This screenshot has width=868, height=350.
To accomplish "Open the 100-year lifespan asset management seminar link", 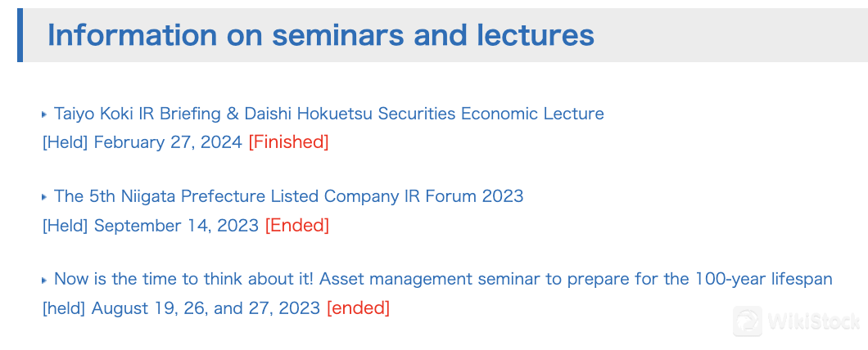I will point(443,279).
